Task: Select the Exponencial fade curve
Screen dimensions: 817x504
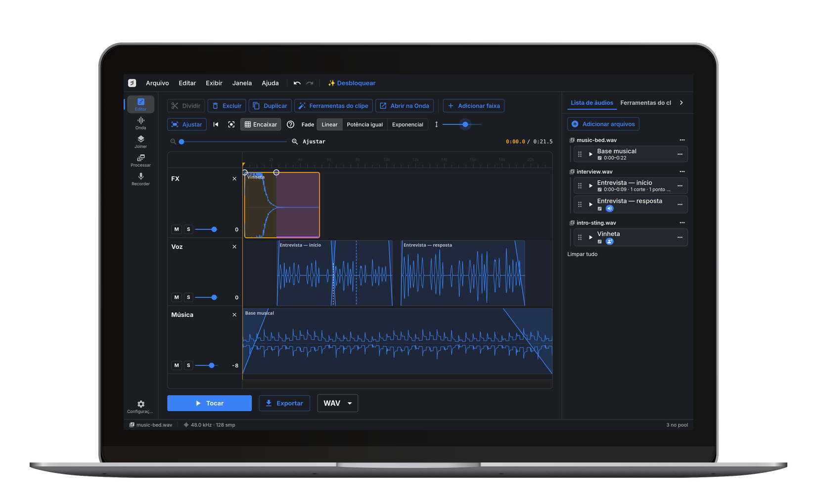Action: point(408,125)
